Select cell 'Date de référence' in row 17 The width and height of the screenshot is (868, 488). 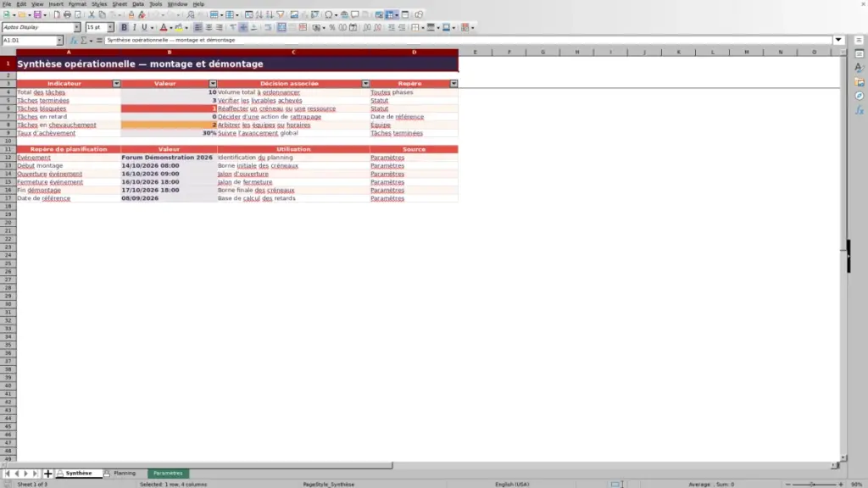coord(69,198)
